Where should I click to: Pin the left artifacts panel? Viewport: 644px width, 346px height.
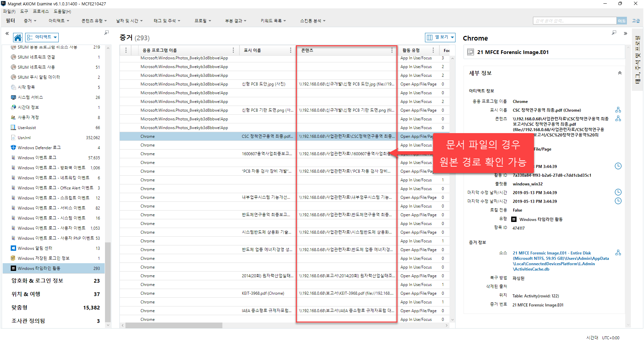click(106, 33)
